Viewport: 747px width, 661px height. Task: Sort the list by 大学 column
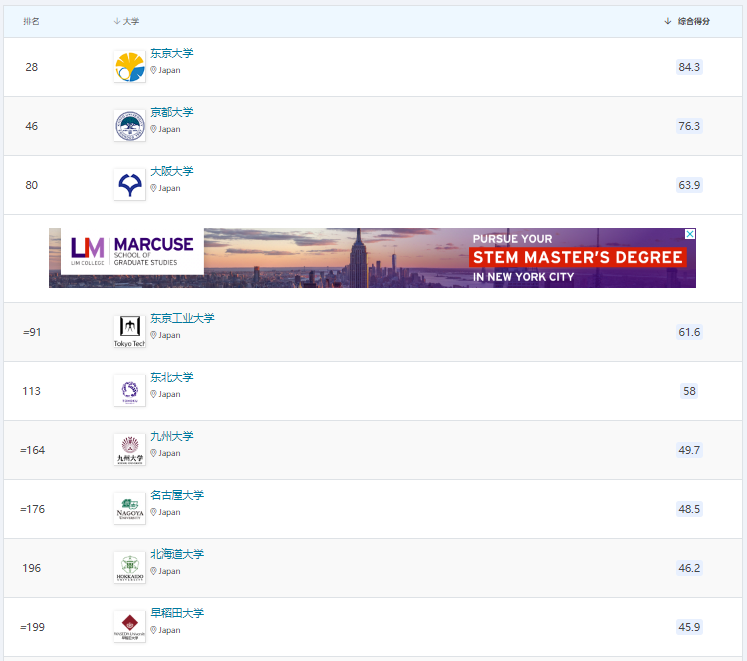[127, 21]
